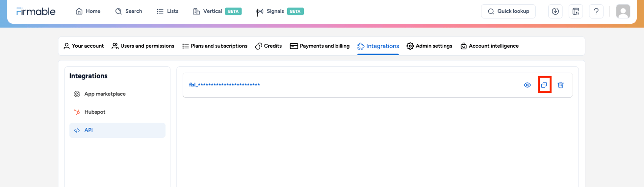The image size is (644, 187).
Task: Reveal the API key with eye icon
Action: pyautogui.click(x=527, y=85)
